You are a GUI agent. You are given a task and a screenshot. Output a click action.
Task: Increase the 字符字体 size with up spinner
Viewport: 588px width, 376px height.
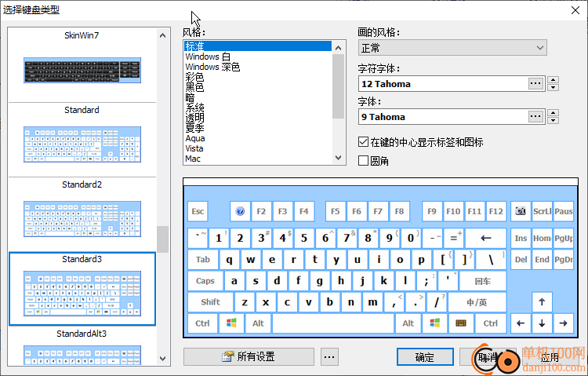tap(554, 79)
